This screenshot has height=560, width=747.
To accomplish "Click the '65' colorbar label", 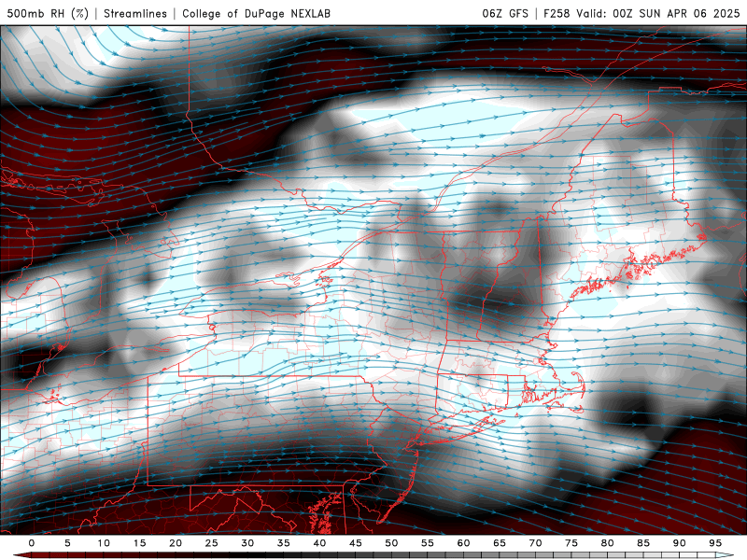I will [500, 543].
